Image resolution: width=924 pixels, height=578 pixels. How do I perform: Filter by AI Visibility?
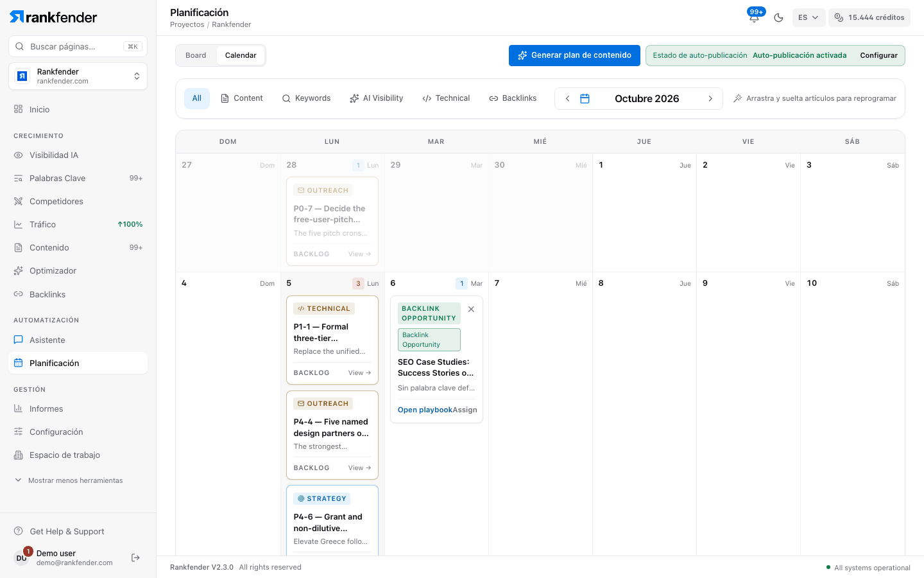377,98
